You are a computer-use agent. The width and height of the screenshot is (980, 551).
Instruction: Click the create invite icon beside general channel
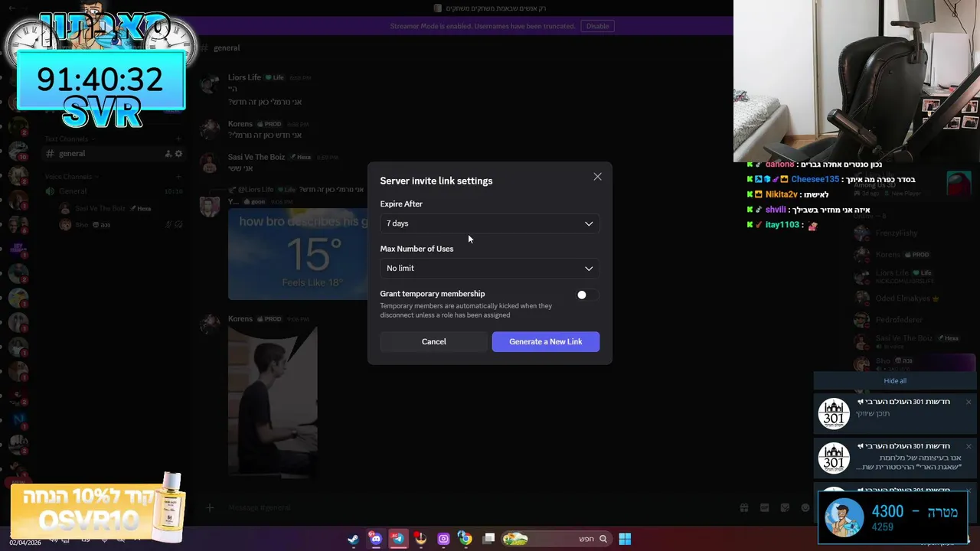[168, 154]
